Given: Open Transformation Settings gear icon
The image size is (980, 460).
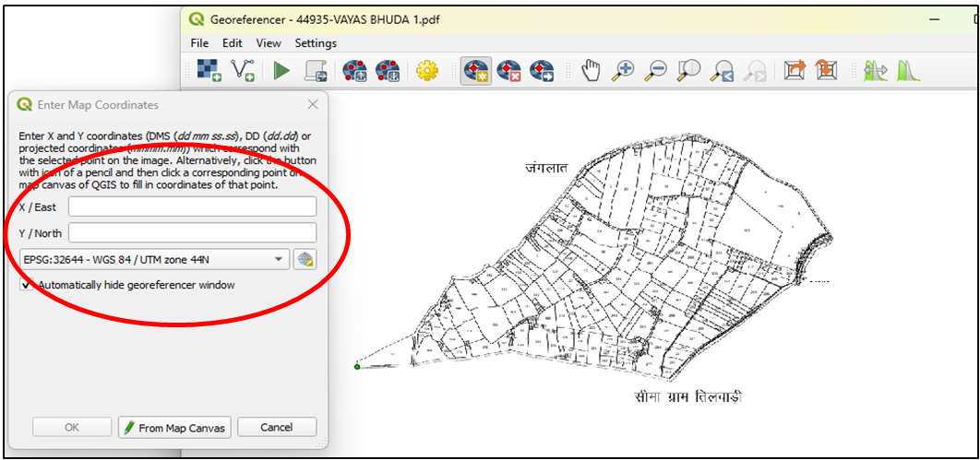Looking at the screenshot, I should (426, 71).
